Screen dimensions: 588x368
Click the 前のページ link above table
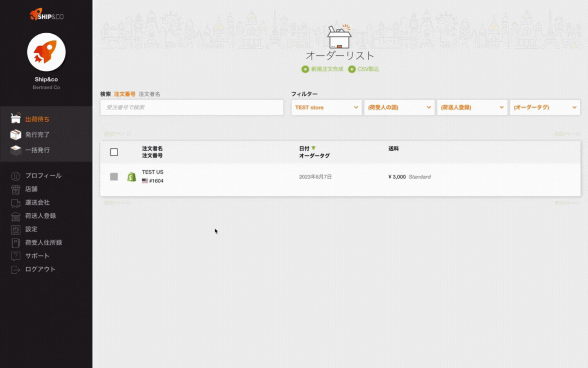pos(117,134)
